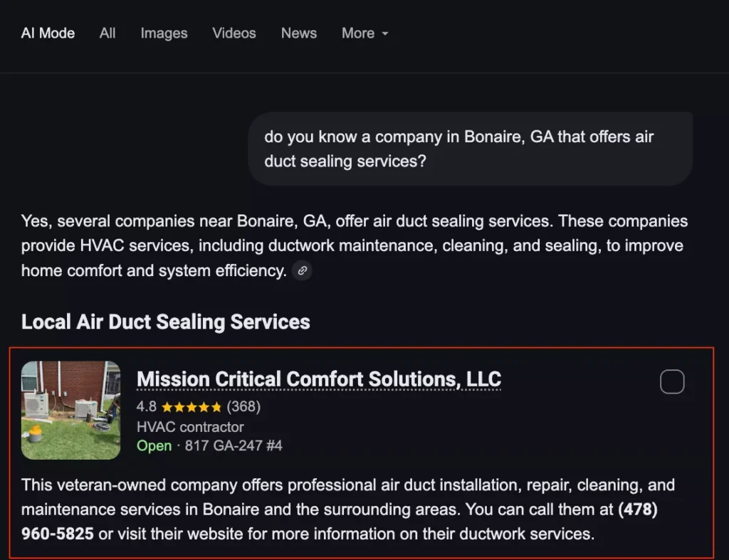
Task: Switch to the Videos tab
Action: 234,33
